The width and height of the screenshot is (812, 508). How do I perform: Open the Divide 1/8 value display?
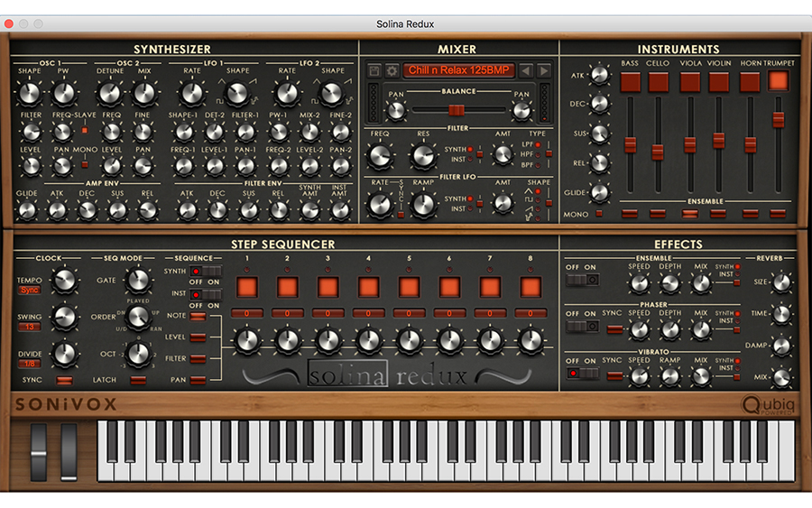(30, 364)
